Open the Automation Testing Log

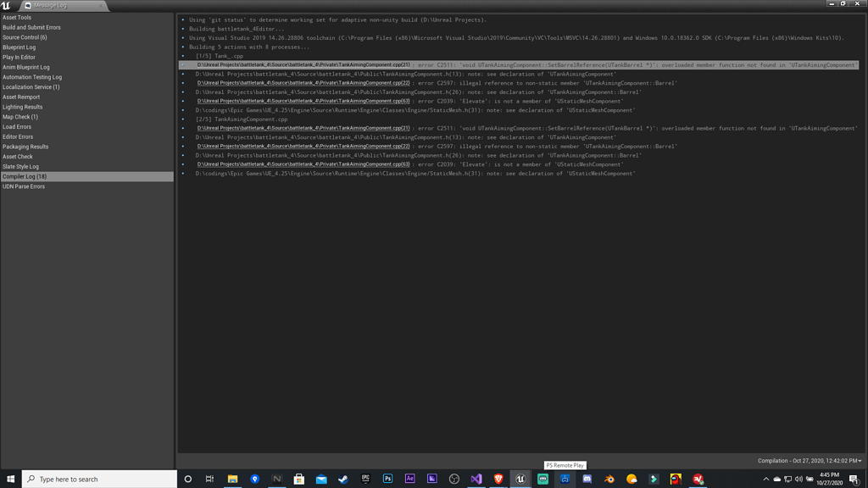click(87, 77)
